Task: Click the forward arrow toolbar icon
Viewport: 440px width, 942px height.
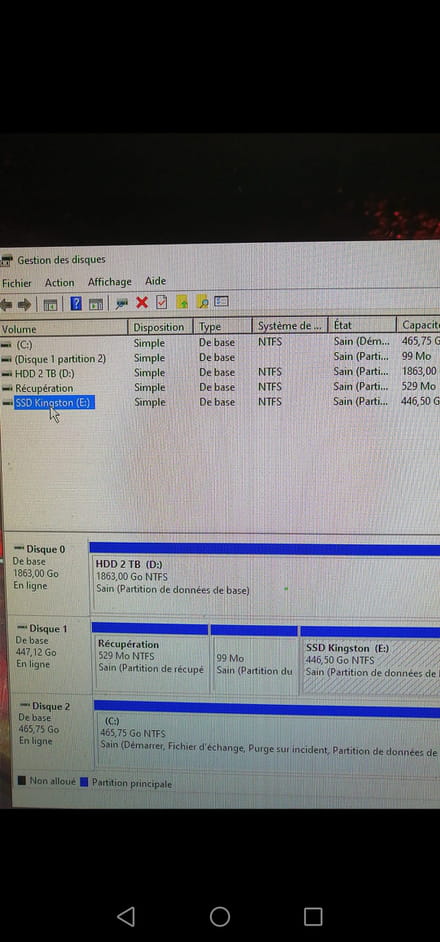Action: [25, 305]
